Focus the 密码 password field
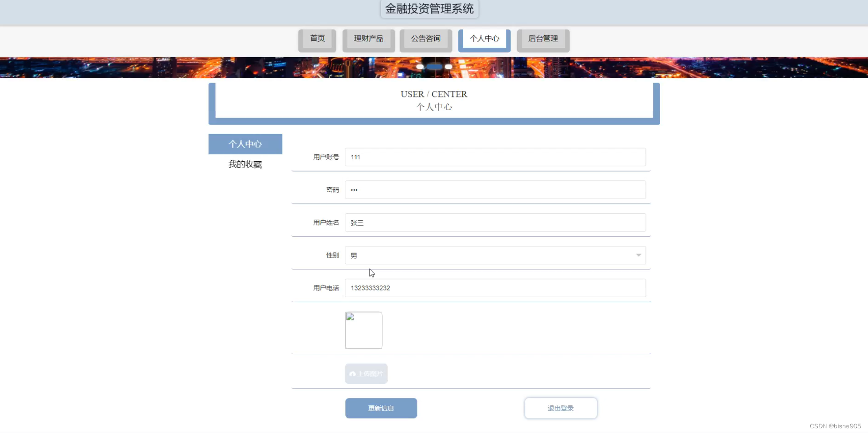The height and width of the screenshot is (433, 868). (495, 190)
